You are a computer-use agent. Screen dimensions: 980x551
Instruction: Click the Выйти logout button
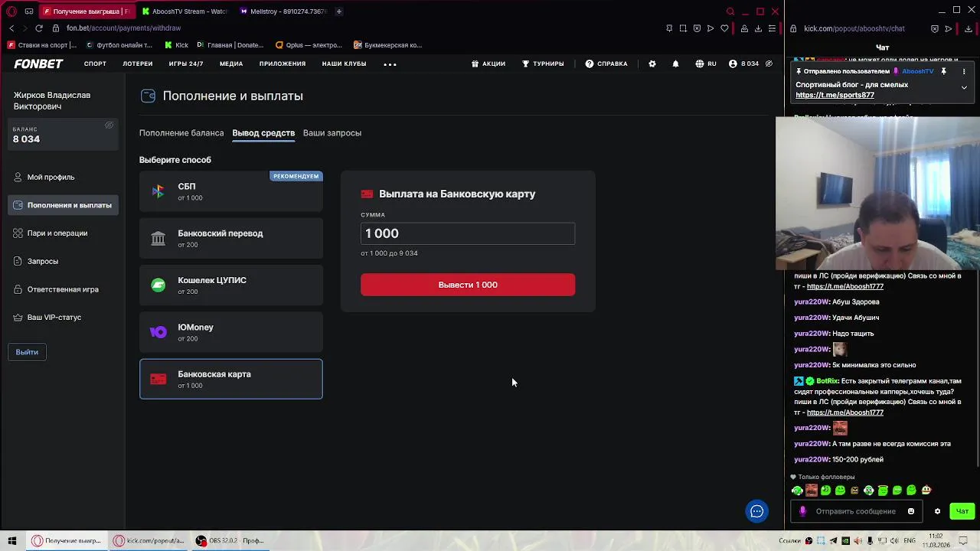point(27,352)
